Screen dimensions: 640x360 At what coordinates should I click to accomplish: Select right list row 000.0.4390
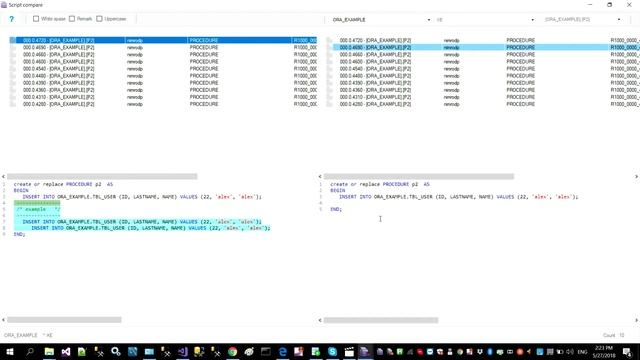click(x=483, y=83)
